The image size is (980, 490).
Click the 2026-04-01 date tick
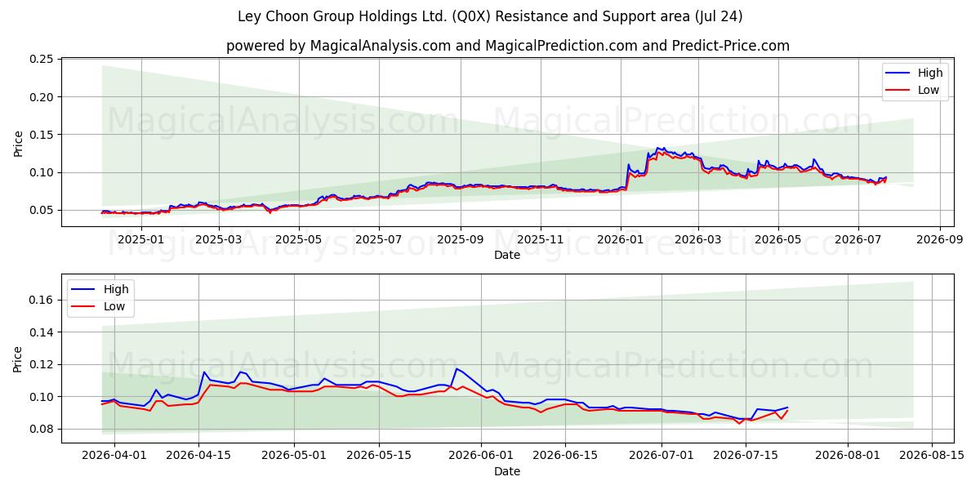point(114,456)
